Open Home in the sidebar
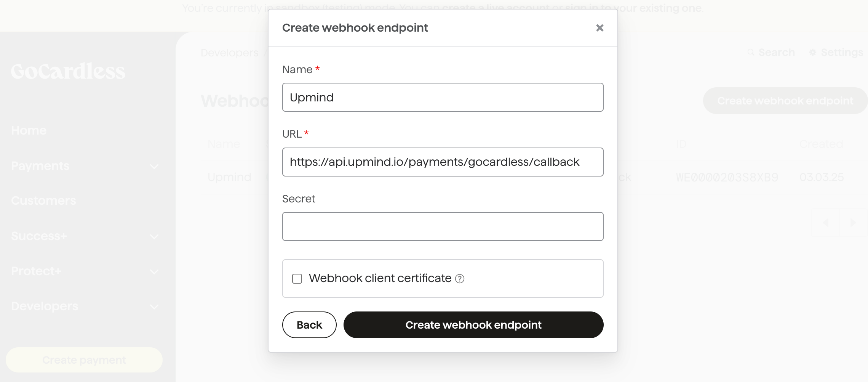 (x=29, y=131)
